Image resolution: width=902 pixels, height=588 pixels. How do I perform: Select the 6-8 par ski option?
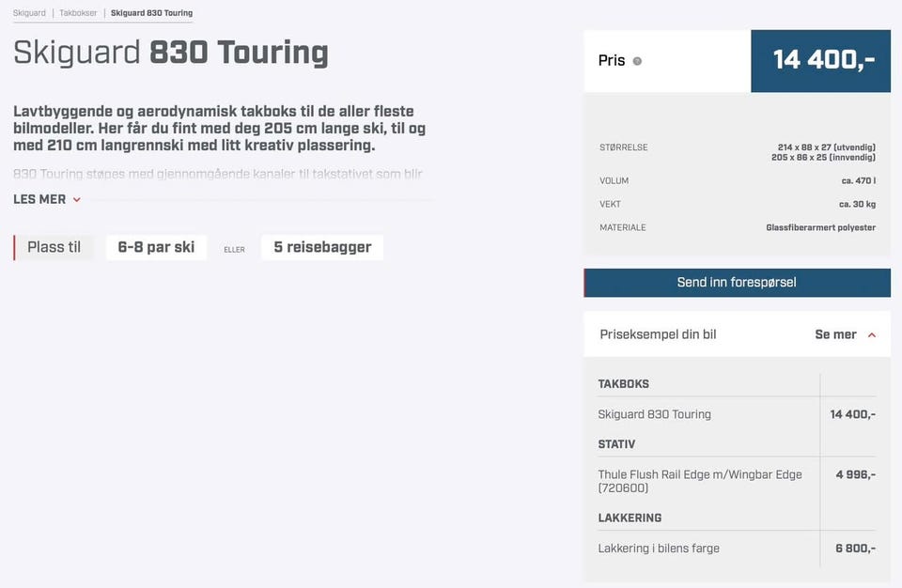pos(156,247)
